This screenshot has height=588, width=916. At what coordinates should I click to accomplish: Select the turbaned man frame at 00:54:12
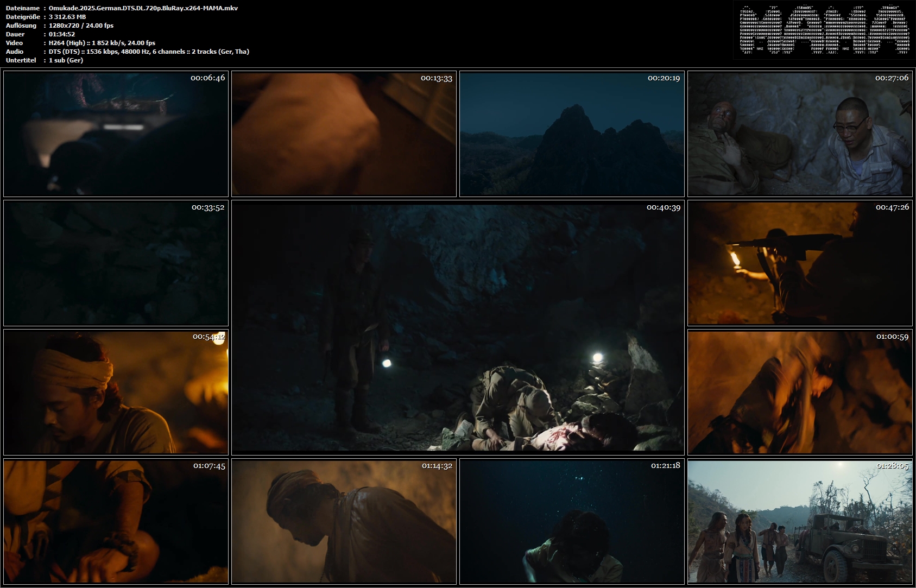[x=116, y=392]
